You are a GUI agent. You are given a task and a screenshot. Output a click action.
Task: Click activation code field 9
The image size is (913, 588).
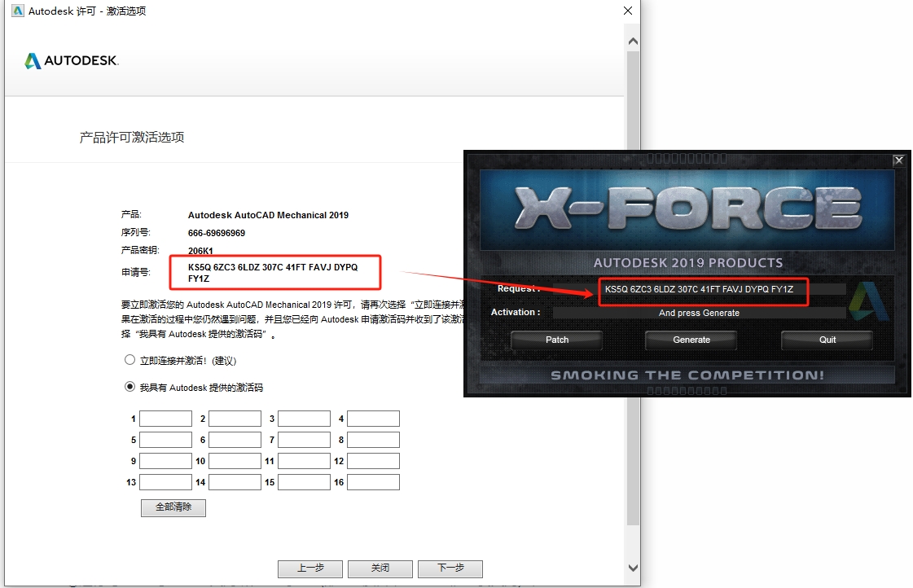pos(166,461)
